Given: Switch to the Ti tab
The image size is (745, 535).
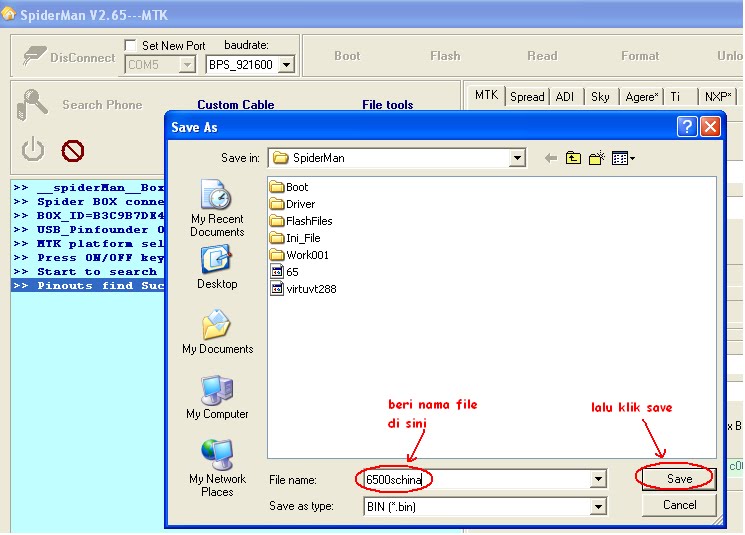Looking at the screenshot, I should 675,97.
